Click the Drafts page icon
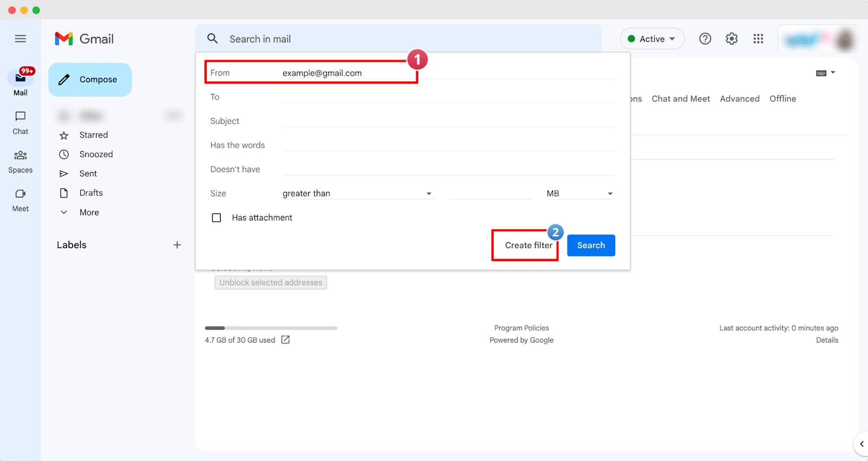Image resolution: width=868 pixels, height=461 pixels. pos(64,193)
